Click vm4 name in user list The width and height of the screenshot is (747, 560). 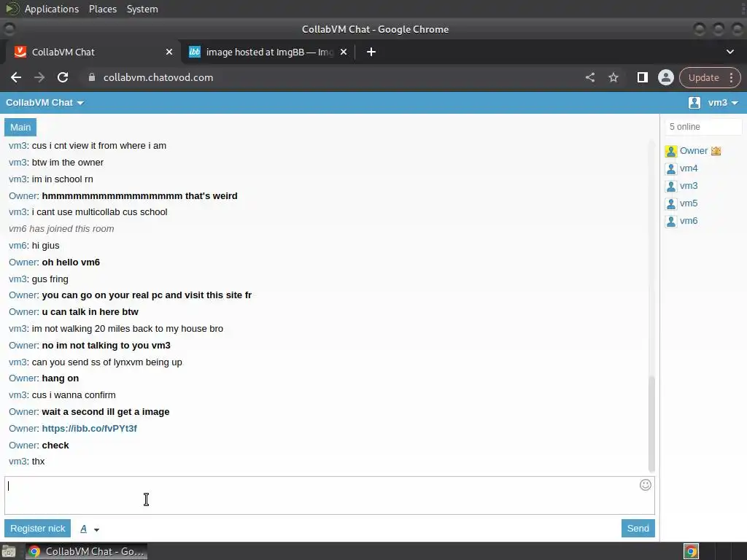pos(689,168)
